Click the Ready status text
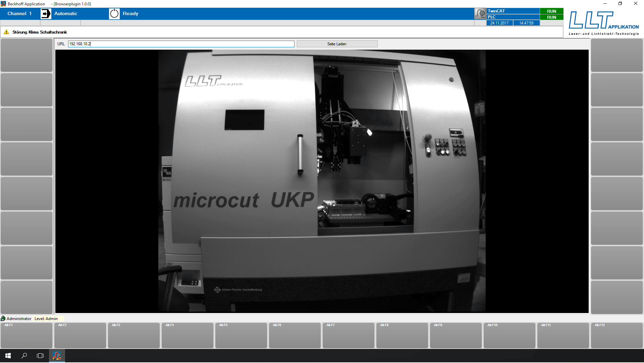 [x=130, y=14]
